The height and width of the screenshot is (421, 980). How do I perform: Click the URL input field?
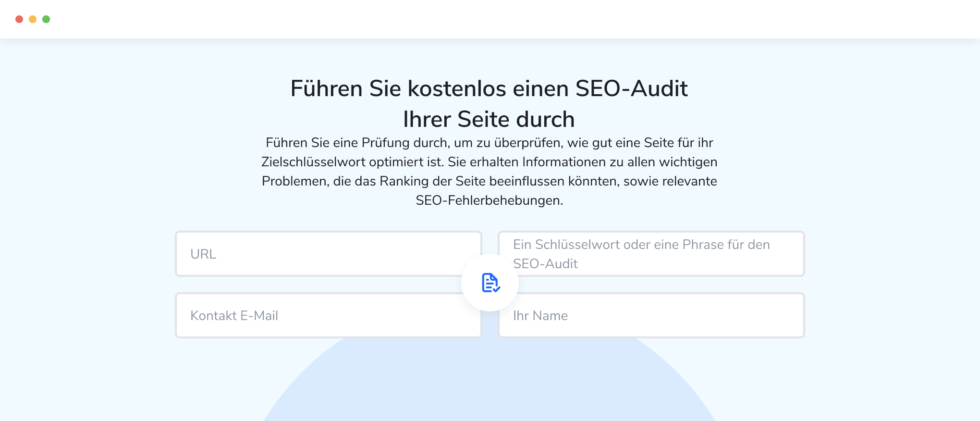(329, 254)
